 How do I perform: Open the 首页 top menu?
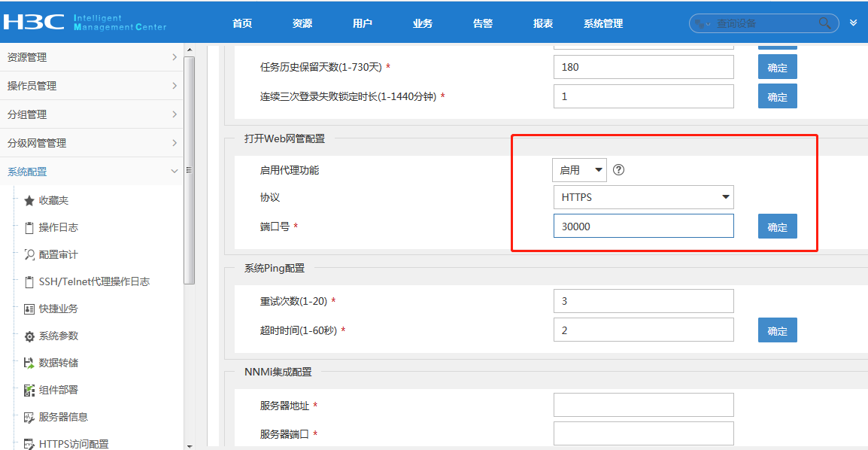click(242, 23)
